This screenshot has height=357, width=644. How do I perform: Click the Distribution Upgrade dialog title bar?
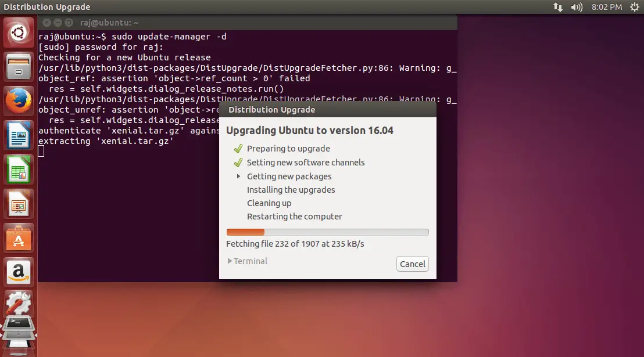(x=327, y=110)
